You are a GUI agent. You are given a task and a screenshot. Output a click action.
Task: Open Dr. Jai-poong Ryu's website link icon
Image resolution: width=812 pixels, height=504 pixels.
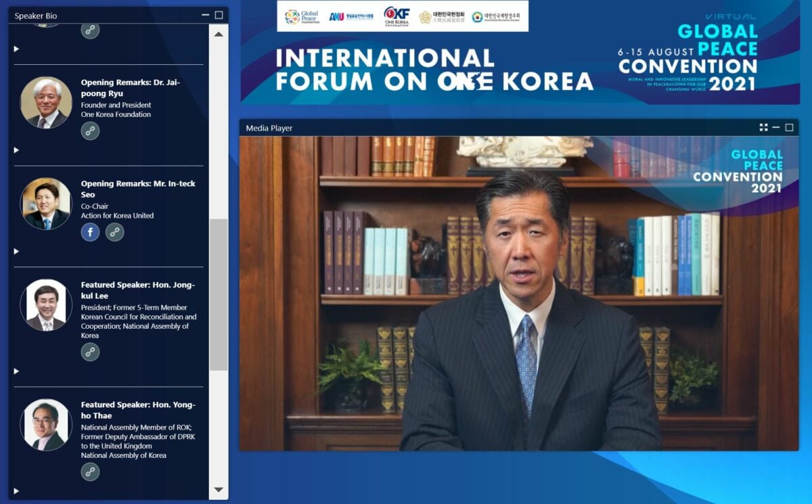pyautogui.click(x=90, y=131)
